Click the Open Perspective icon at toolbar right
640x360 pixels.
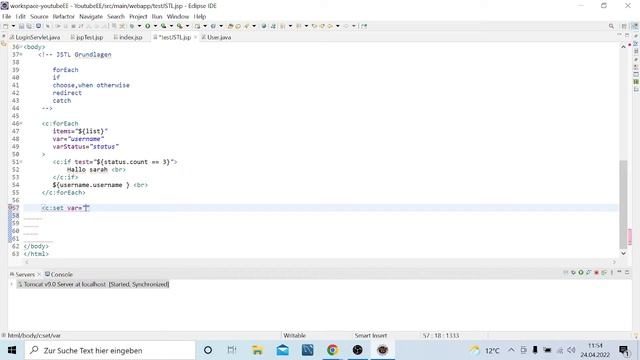pyautogui.click(x=624, y=26)
